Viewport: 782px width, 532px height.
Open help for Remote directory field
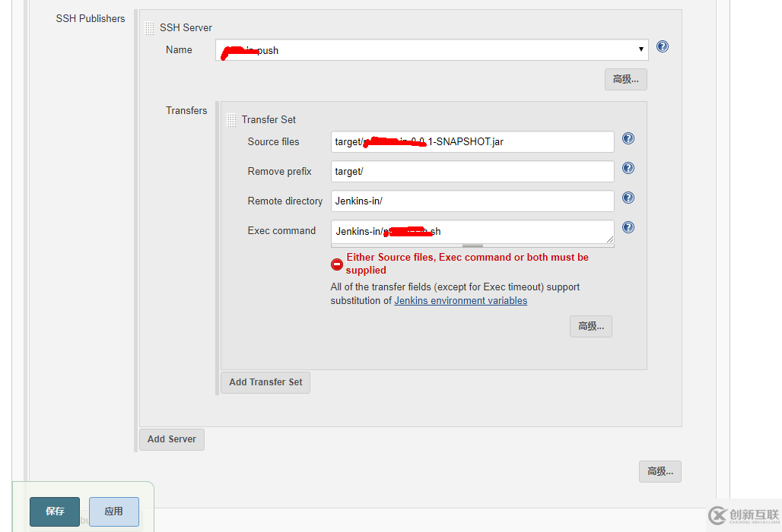click(x=628, y=198)
